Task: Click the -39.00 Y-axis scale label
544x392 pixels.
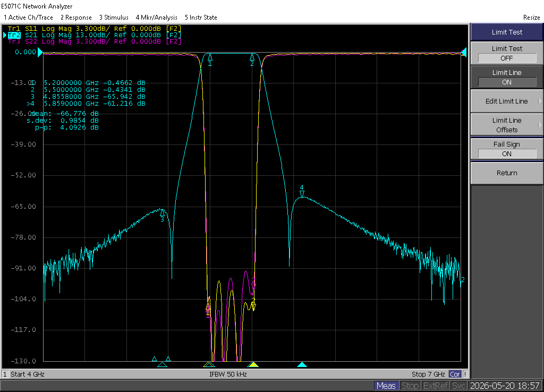Action: (x=23, y=144)
